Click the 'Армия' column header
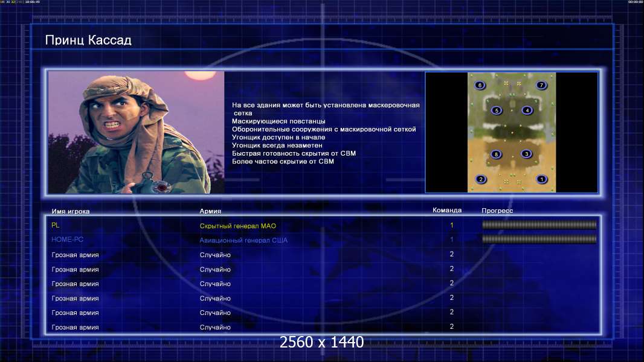The width and height of the screenshot is (644, 362). [210, 211]
